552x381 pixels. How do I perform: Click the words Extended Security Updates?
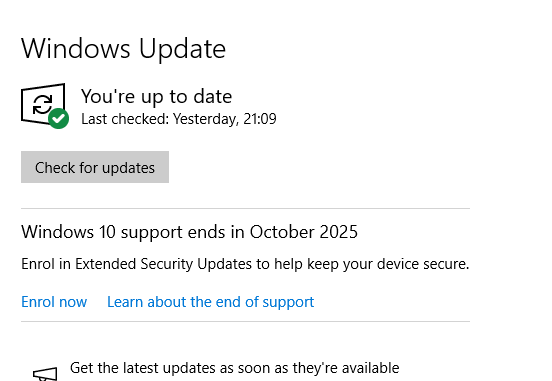[163, 264]
